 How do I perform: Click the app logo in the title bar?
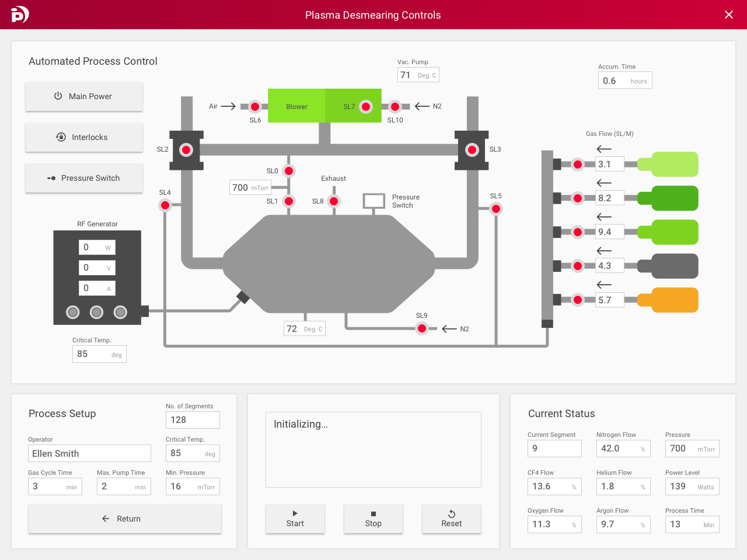click(x=20, y=14)
